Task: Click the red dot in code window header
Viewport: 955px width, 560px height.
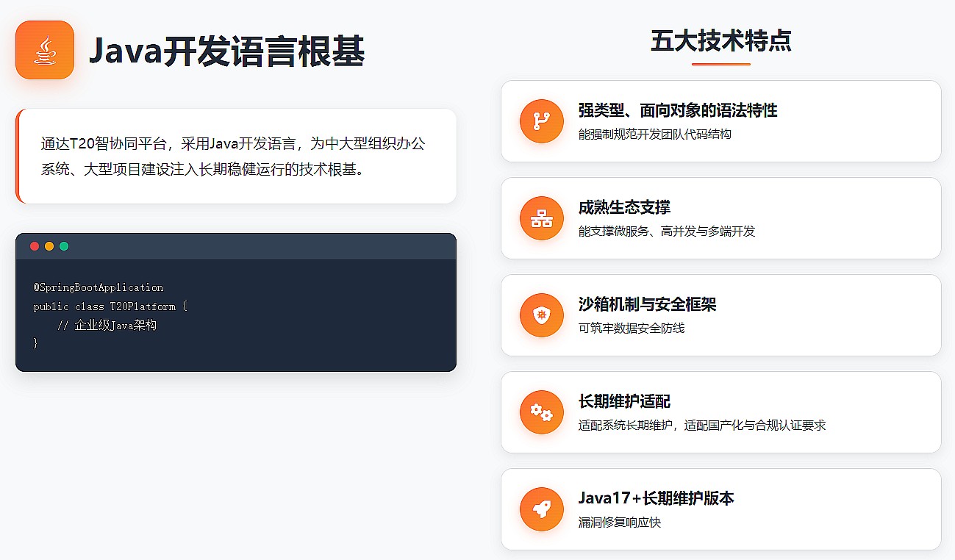Action: (x=35, y=246)
